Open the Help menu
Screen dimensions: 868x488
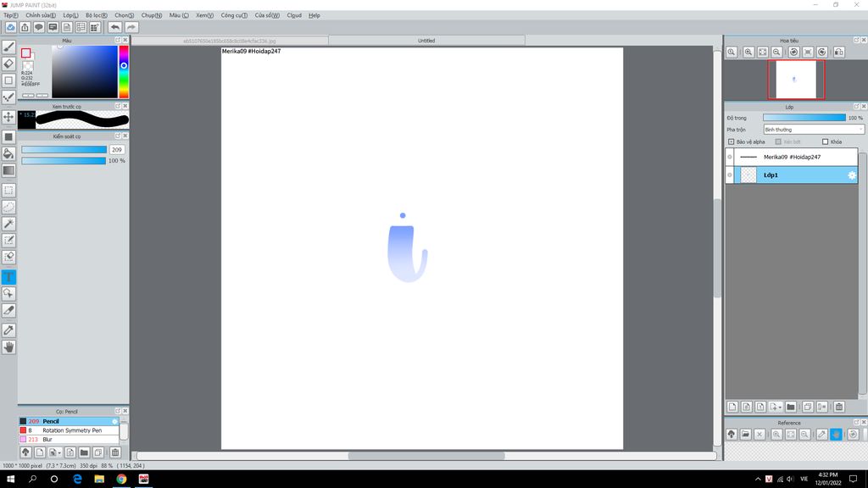314,15
